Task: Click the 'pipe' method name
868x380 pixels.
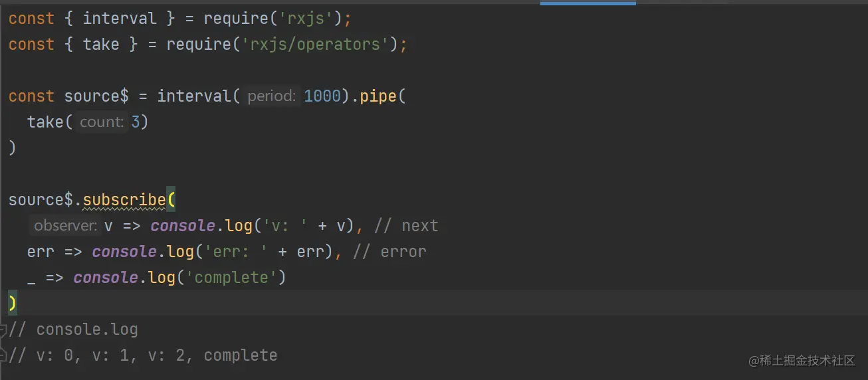Action: 378,96
